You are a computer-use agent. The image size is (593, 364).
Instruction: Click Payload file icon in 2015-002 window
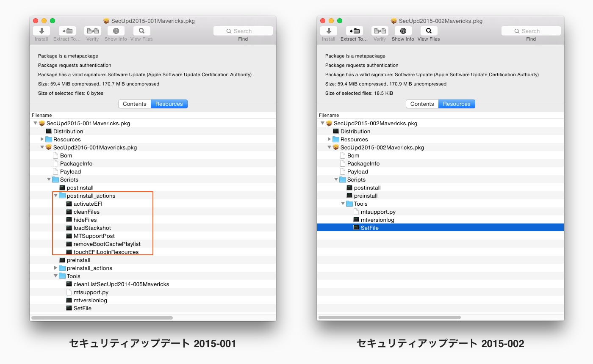pos(343,171)
